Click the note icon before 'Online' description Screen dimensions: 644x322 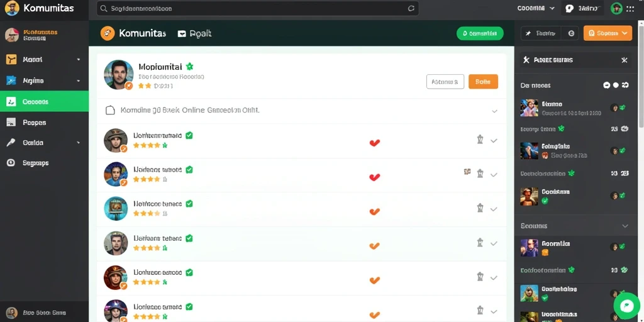click(110, 110)
